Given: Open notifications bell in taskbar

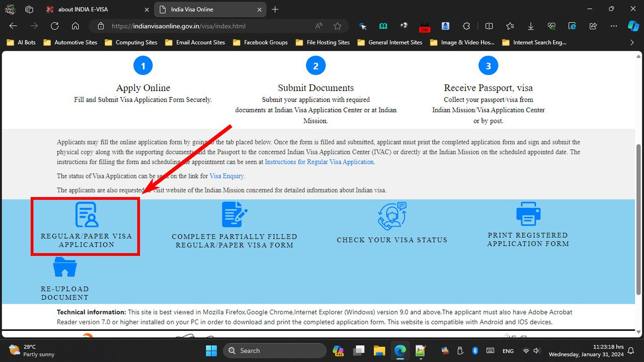Looking at the screenshot, I should click(x=631, y=350).
